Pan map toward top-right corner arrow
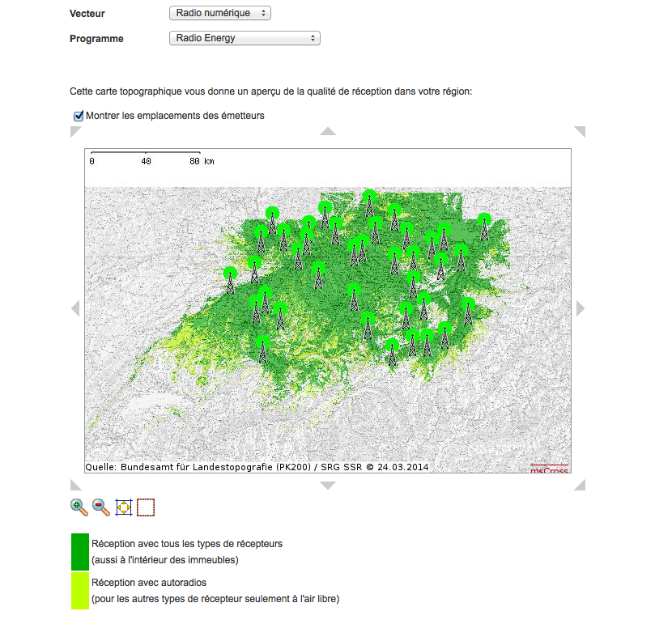This screenshot has height=624, width=672. point(580,132)
